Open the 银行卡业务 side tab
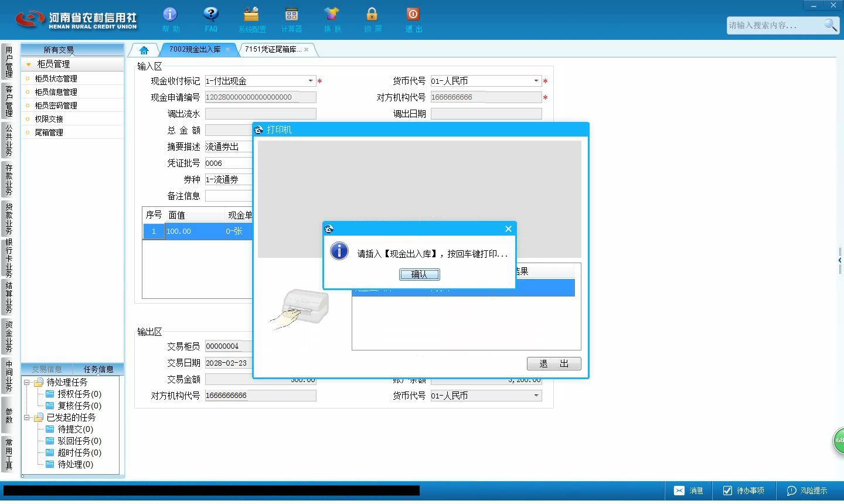Viewport: 844px width, 504px height. click(x=8, y=258)
